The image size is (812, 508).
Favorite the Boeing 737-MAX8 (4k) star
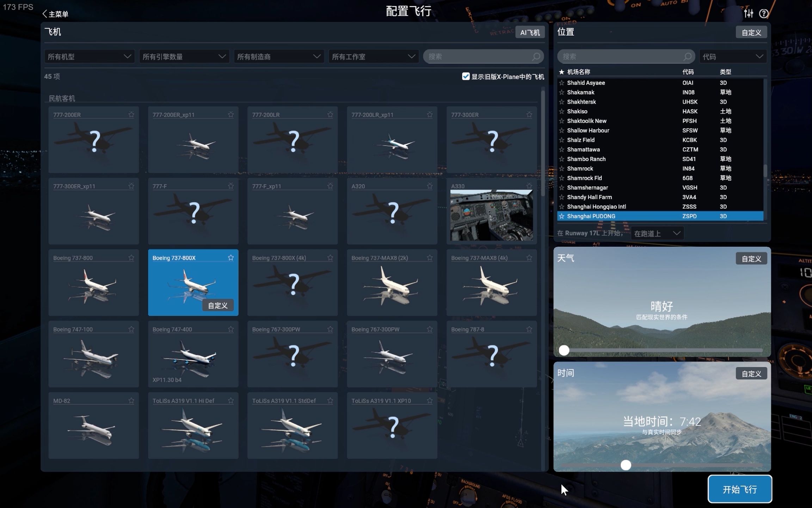tap(529, 258)
